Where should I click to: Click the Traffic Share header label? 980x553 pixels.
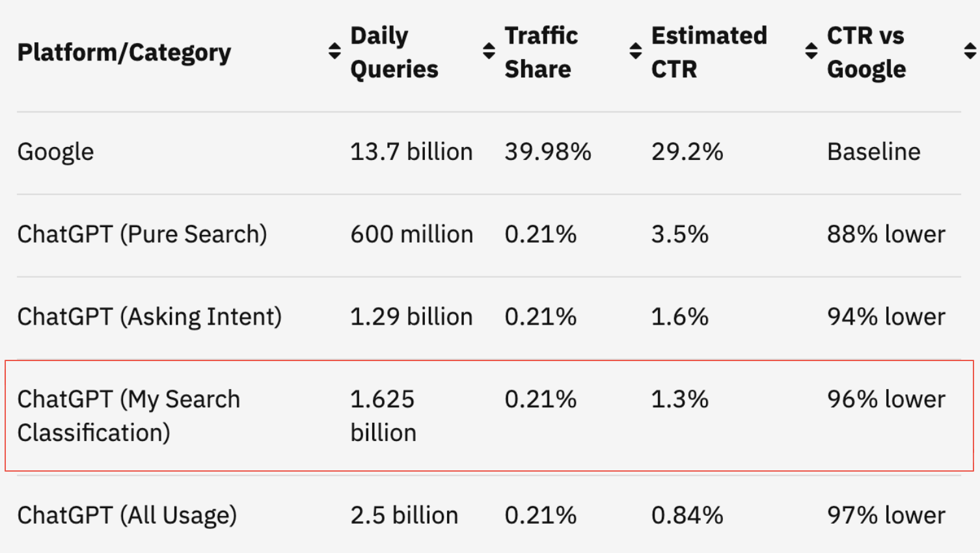[541, 52]
